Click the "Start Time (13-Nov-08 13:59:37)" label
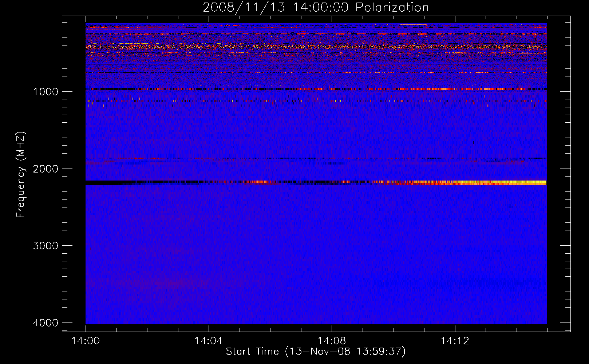Image resolution: width=589 pixels, height=364 pixels. (x=316, y=352)
